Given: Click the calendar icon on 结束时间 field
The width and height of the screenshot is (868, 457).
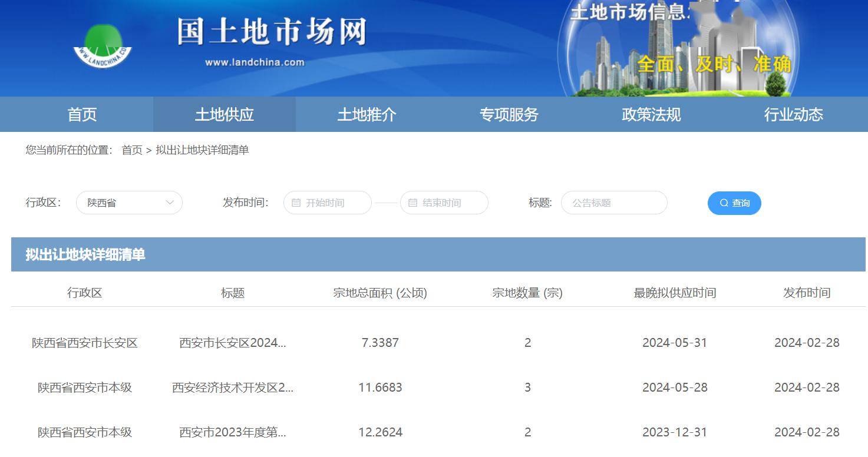Looking at the screenshot, I should pos(412,203).
